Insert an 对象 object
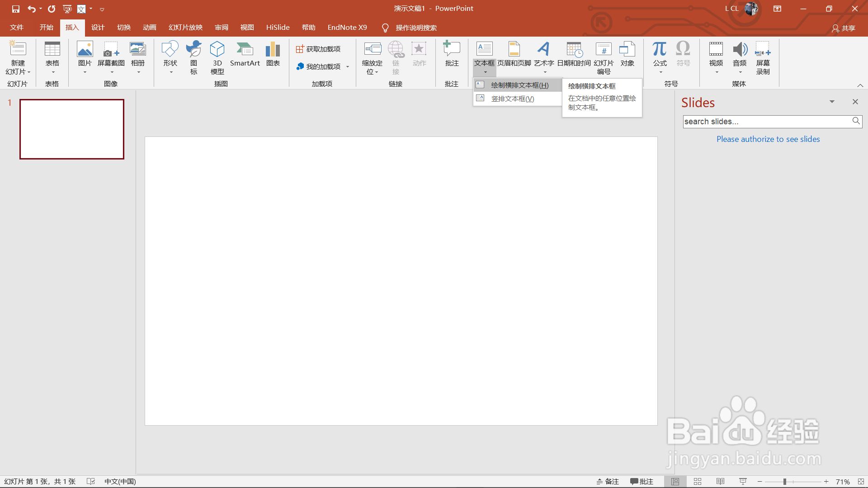This screenshot has height=488, width=868. pyautogui.click(x=627, y=54)
